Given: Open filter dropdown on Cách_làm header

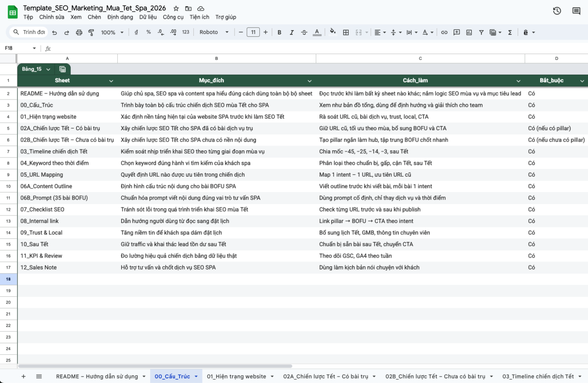Looking at the screenshot, I should pyautogui.click(x=518, y=81).
